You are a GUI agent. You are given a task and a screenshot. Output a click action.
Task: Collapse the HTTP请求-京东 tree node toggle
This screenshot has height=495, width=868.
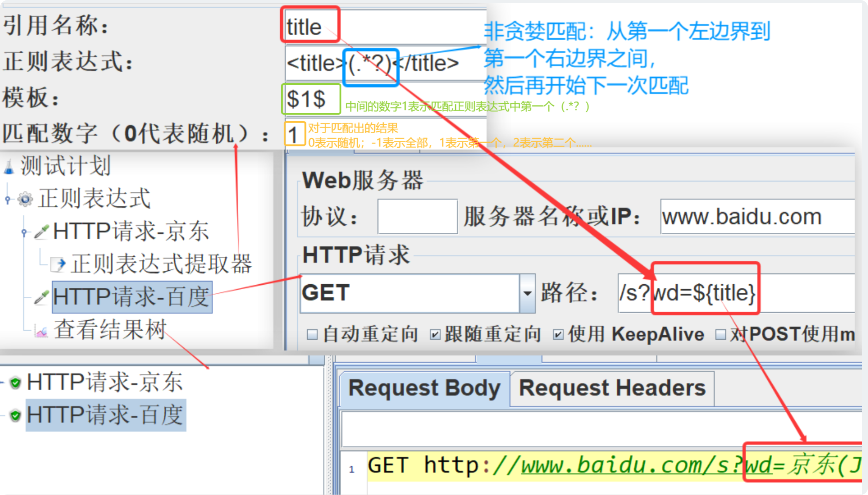(24, 232)
